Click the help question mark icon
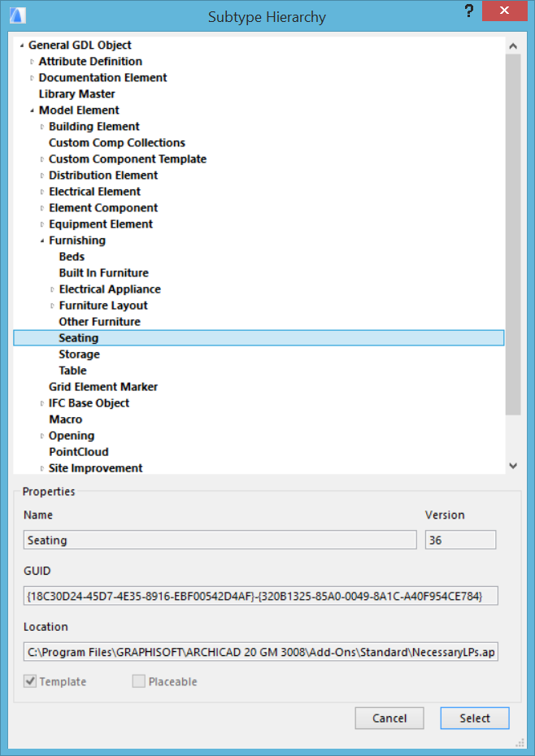The image size is (535, 756). [x=468, y=11]
